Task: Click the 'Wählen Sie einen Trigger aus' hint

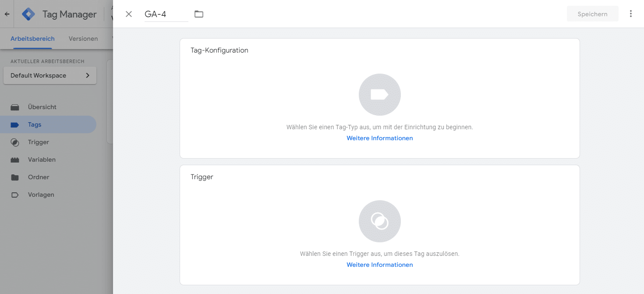Action: 380,254
